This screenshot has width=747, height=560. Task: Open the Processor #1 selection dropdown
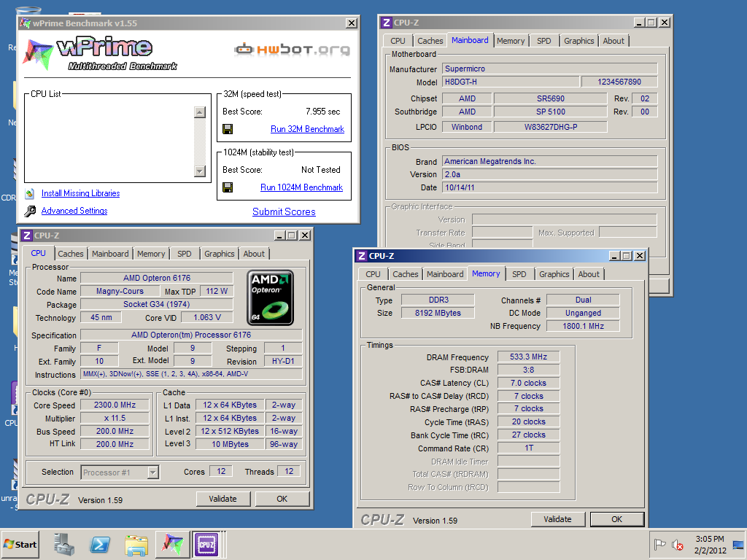pyautogui.click(x=153, y=472)
